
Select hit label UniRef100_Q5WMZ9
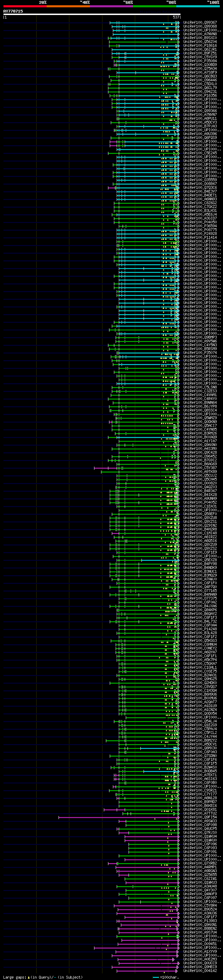coord(200,418)
